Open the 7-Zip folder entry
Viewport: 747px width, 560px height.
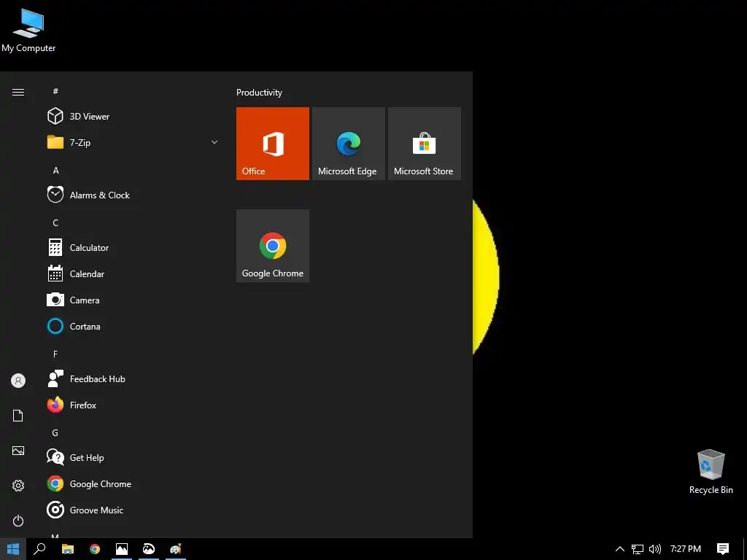tap(133, 142)
